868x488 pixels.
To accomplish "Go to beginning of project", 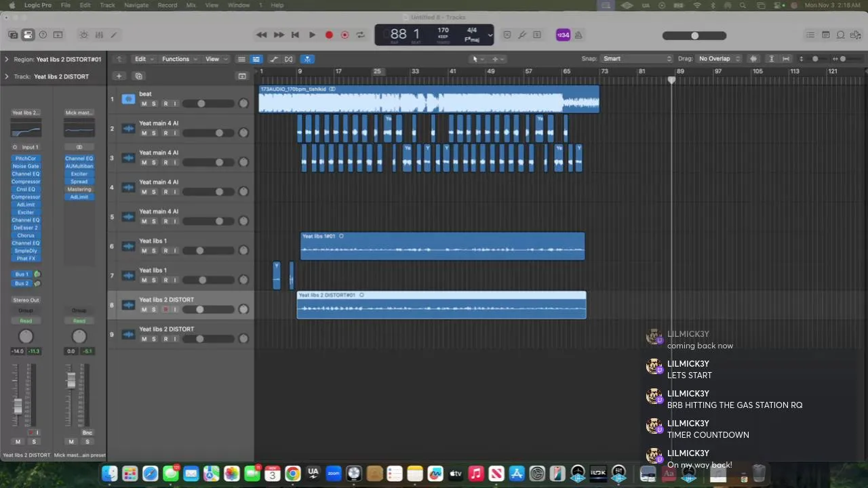I will click(x=295, y=35).
